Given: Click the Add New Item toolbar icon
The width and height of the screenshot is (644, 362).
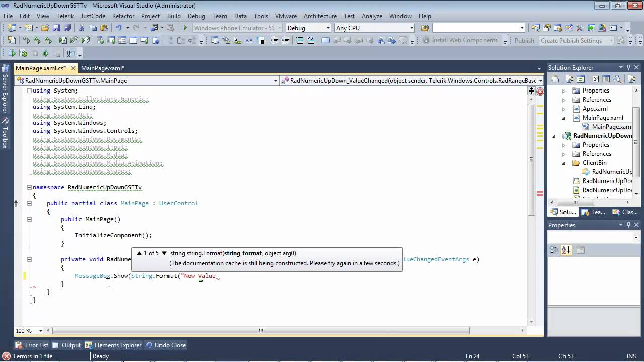Looking at the screenshot, I should (29, 28).
